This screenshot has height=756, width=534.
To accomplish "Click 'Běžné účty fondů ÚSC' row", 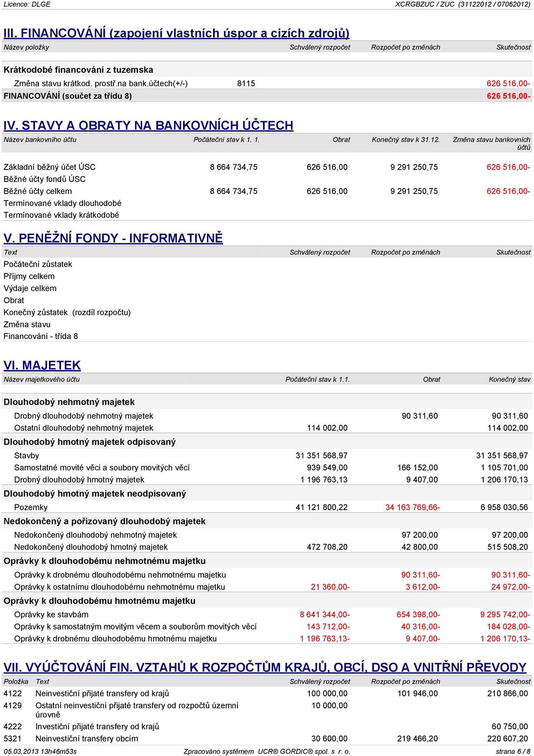I will point(44,179).
